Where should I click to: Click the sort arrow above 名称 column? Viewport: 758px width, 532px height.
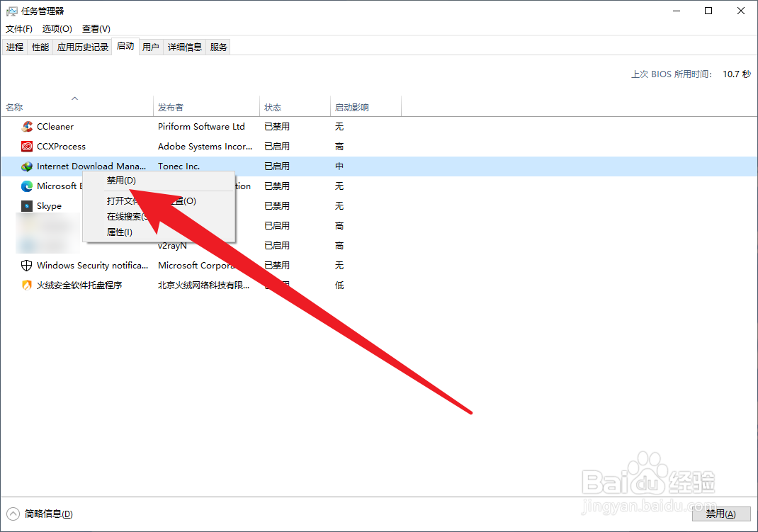[74, 98]
